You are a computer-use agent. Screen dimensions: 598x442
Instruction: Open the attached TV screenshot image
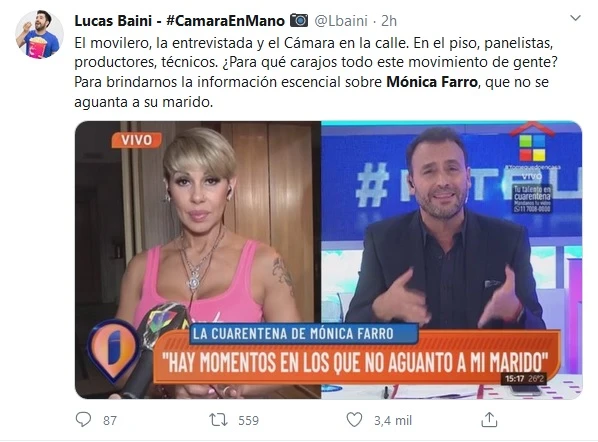click(x=328, y=260)
